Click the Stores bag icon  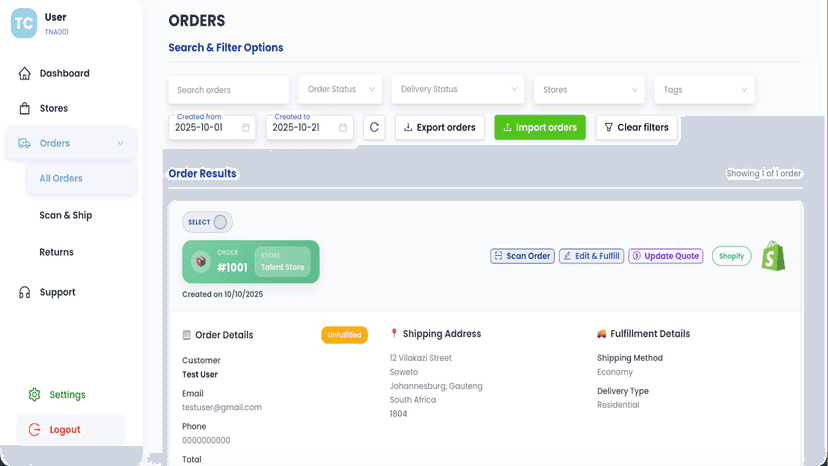(x=24, y=108)
